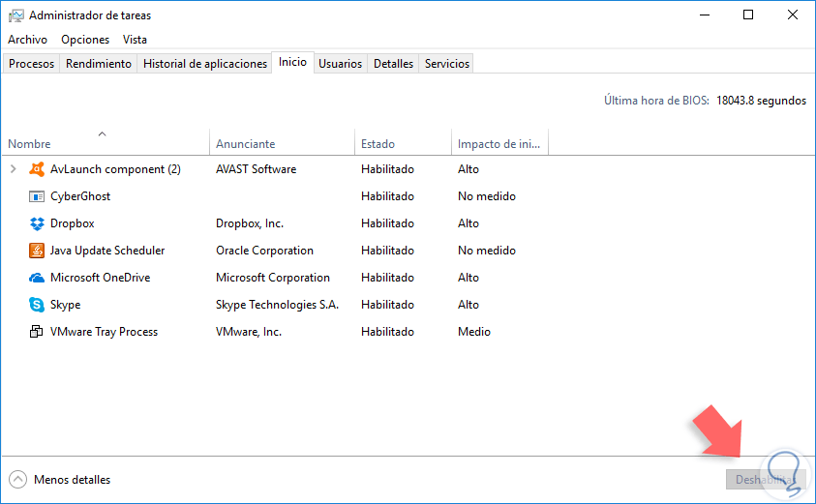This screenshot has height=504, width=816.
Task: Open the Historial de aplicaciones tab
Action: point(205,64)
